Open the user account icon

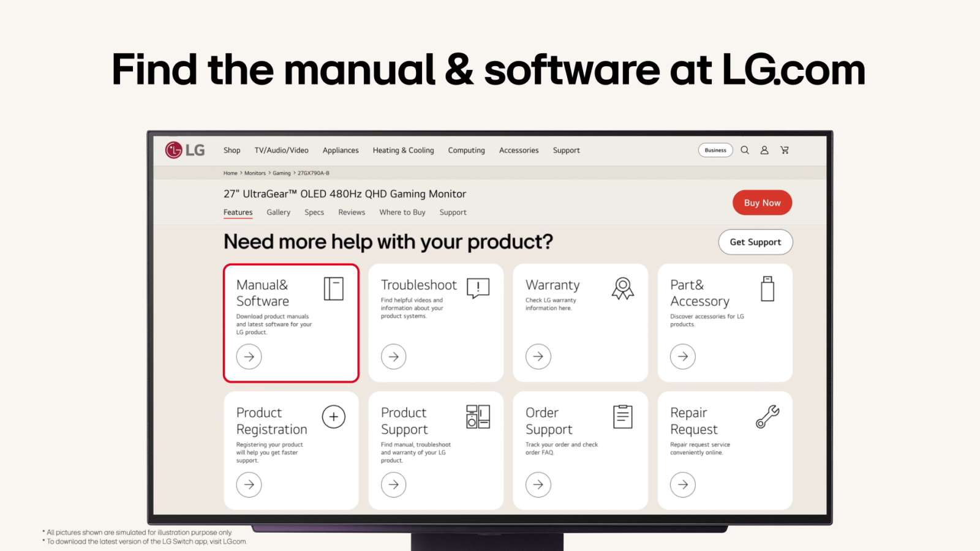(x=764, y=150)
